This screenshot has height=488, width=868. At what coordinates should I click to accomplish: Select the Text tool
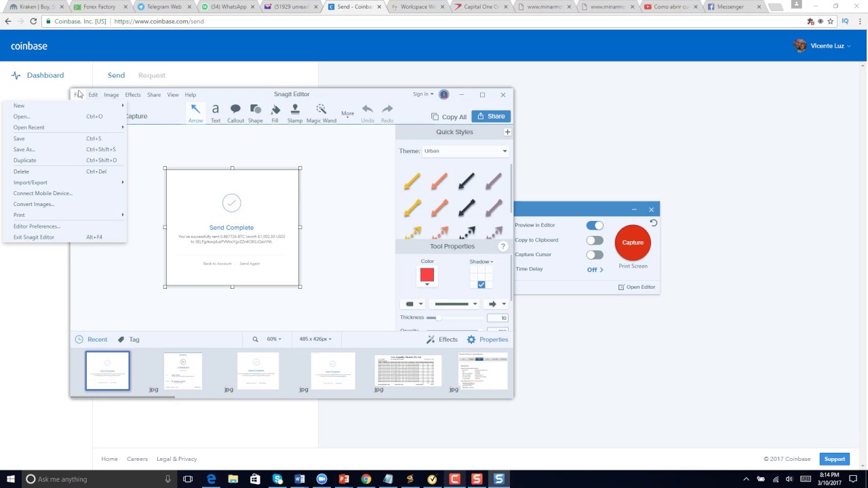coord(216,113)
